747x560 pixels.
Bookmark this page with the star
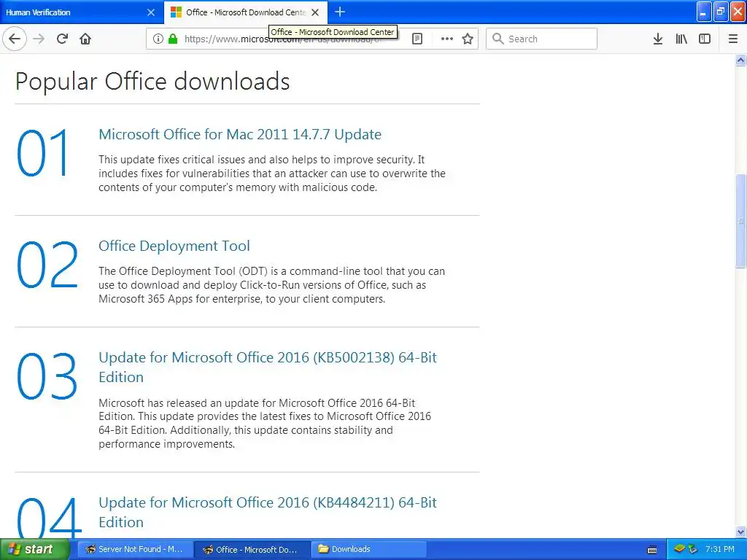tap(468, 39)
